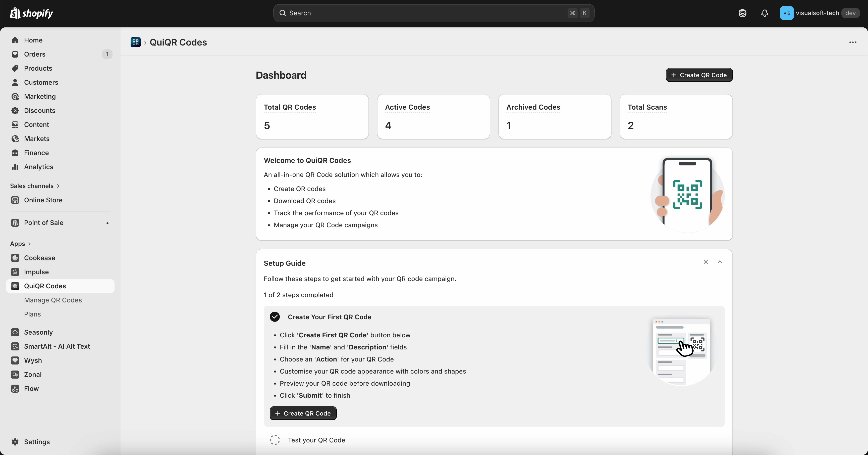Select the Marketing megaphone icon in sidebar
Viewport: 868px width, 455px height.
click(16, 97)
